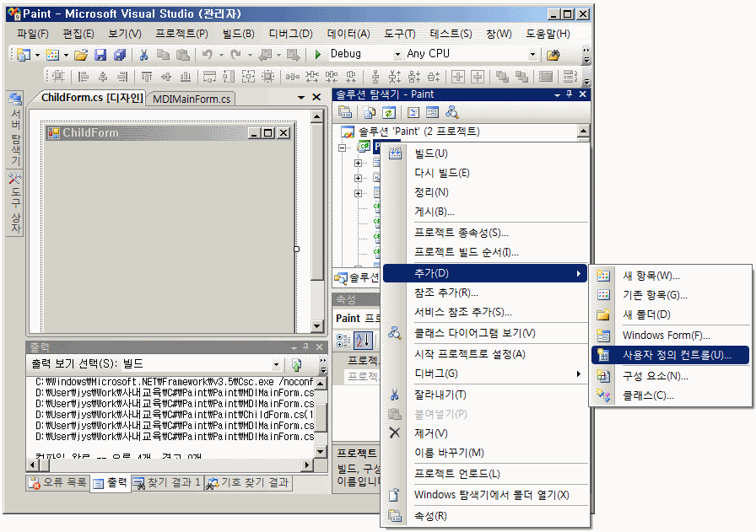Select the 기호 찾기 결과 tab
Screen dimensions: 756x532
tap(248, 482)
